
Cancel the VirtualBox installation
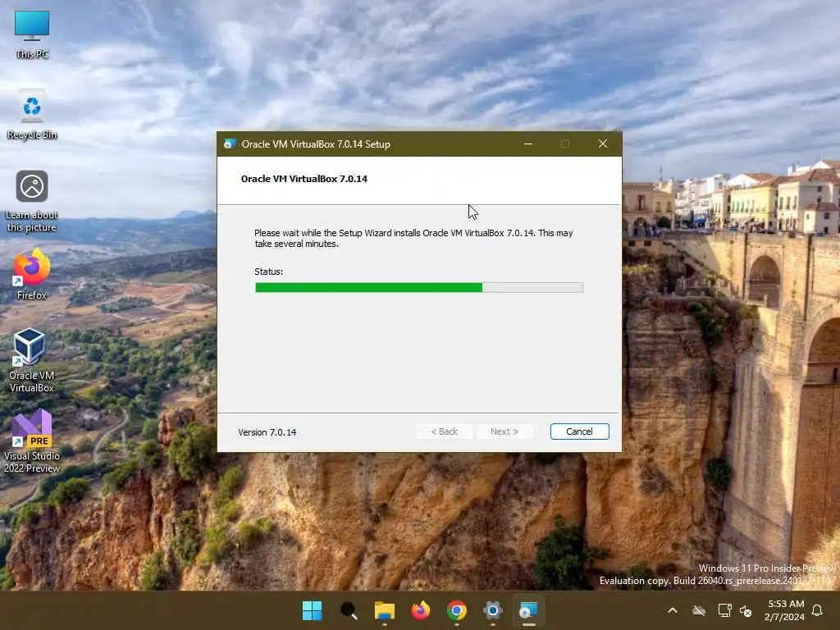coord(579,431)
